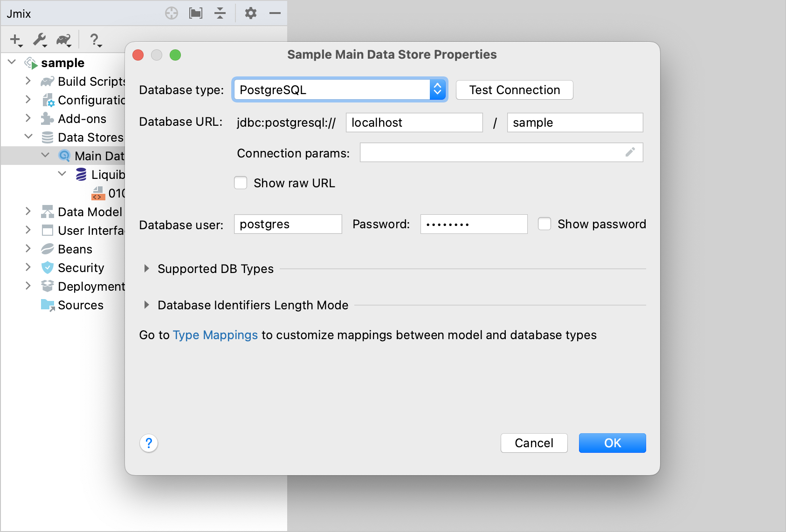The width and height of the screenshot is (786, 532).
Task: Click the Security shield icon
Action: click(48, 268)
